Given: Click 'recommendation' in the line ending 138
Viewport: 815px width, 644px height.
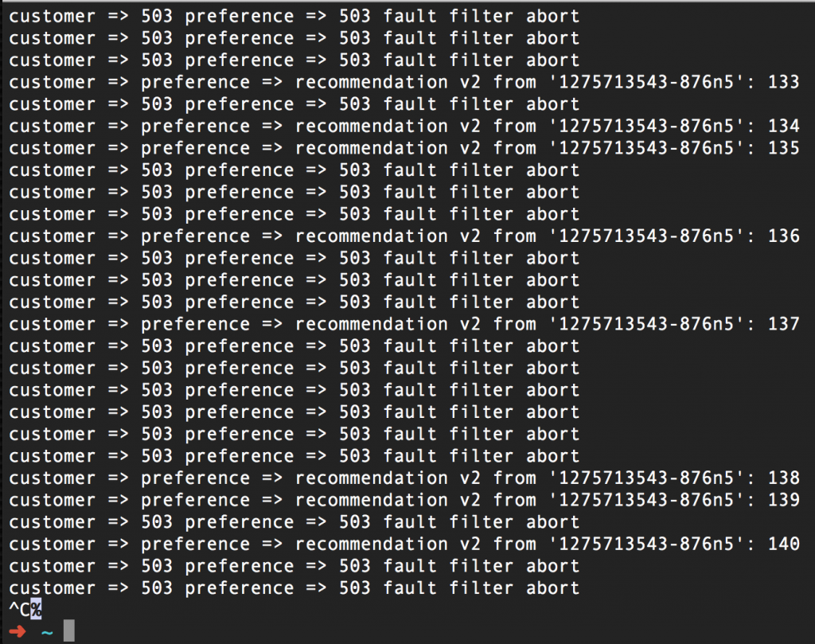Looking at the screenshot, I should 372,478.
